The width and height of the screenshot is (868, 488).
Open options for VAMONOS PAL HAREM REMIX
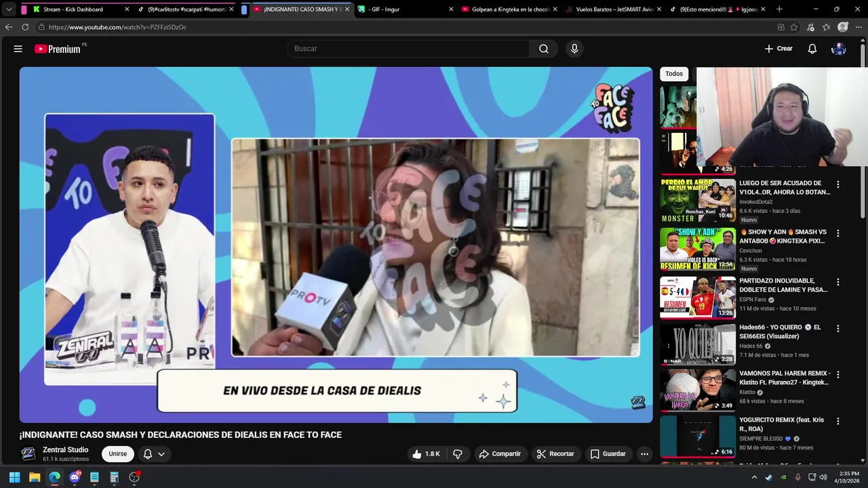838,375
